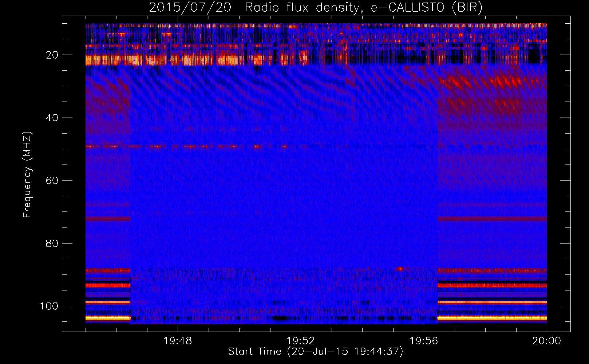Click the '19:52' time tick label
This screenshot has width=589, height=364.
(301, 341)
